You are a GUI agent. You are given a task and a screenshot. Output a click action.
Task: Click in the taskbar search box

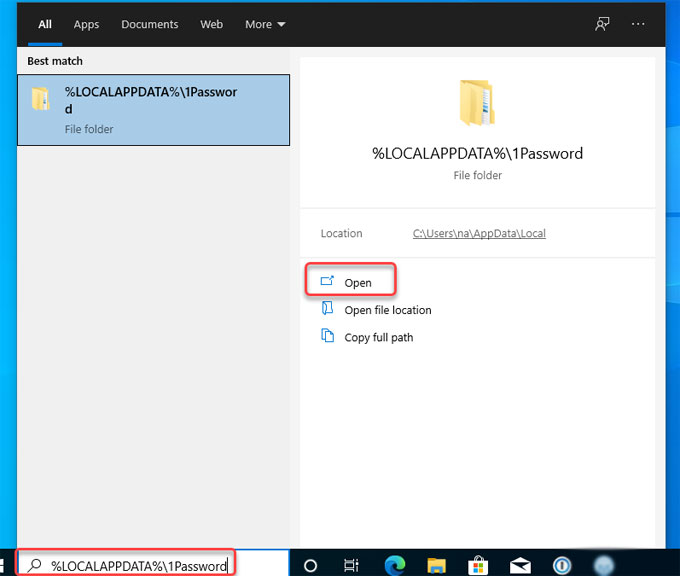(153, 565)
